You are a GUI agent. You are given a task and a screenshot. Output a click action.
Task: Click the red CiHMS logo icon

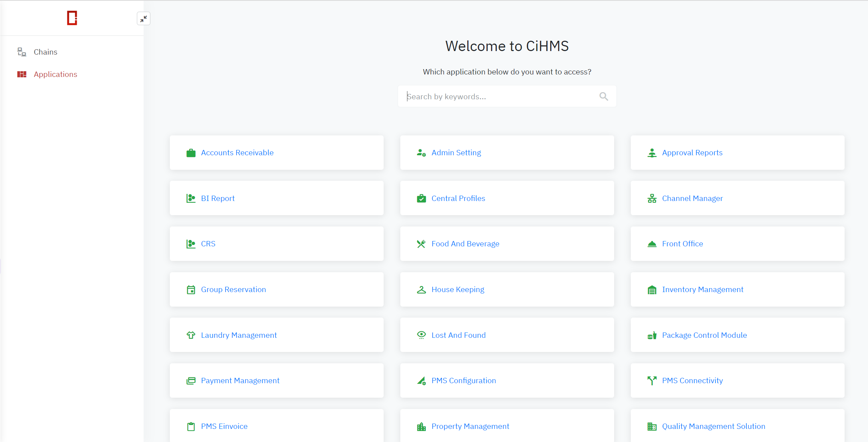(72, 18)
